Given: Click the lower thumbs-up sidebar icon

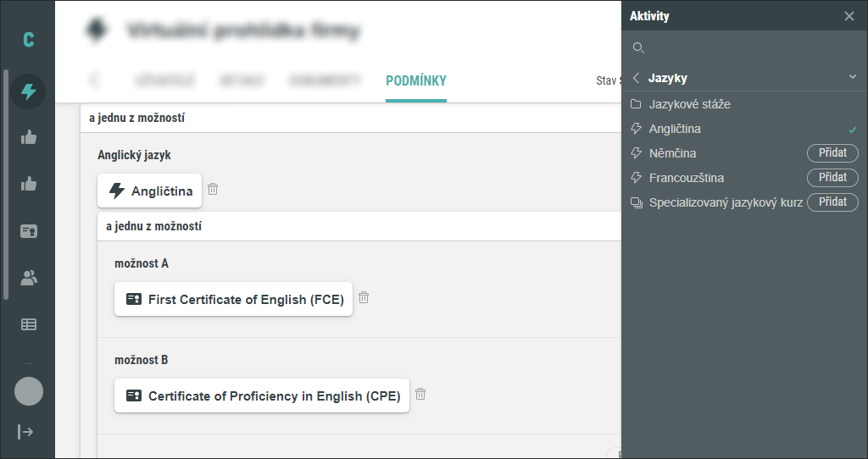Looking at the screenshot, I should (x=28, y=184).
